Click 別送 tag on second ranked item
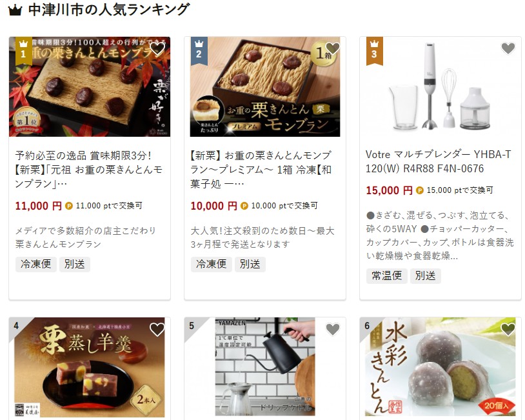The image size is (525, 420). 250,265
